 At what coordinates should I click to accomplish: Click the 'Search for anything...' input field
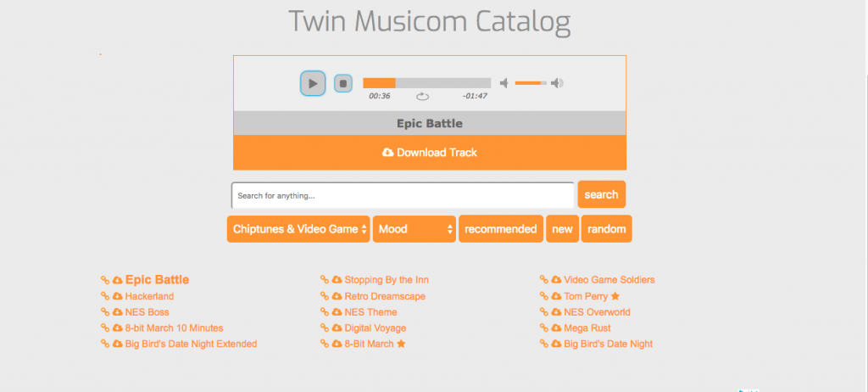point(403,195)
